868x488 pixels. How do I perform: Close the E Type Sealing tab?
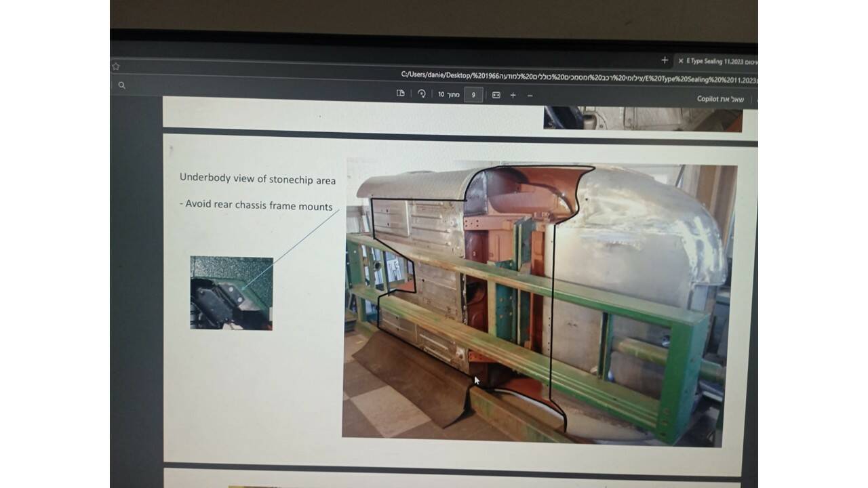pyautogui.click(x=681, y=61)
